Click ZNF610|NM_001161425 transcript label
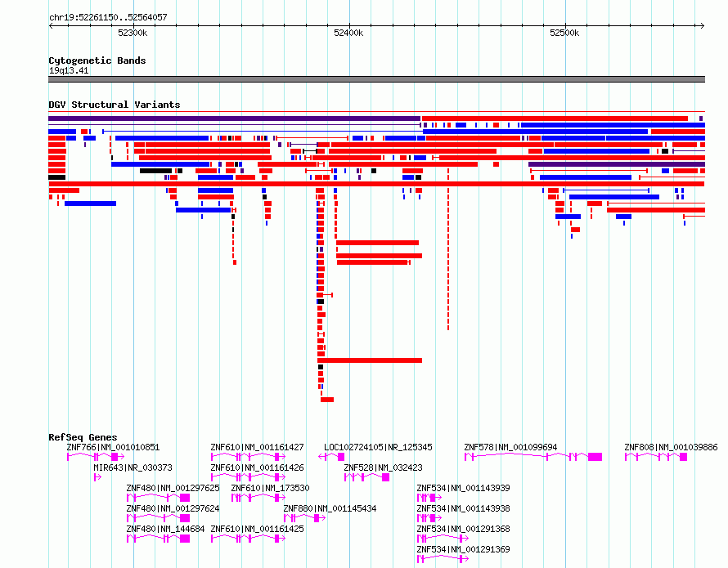The image size is (728, 568). coord(257,529)
